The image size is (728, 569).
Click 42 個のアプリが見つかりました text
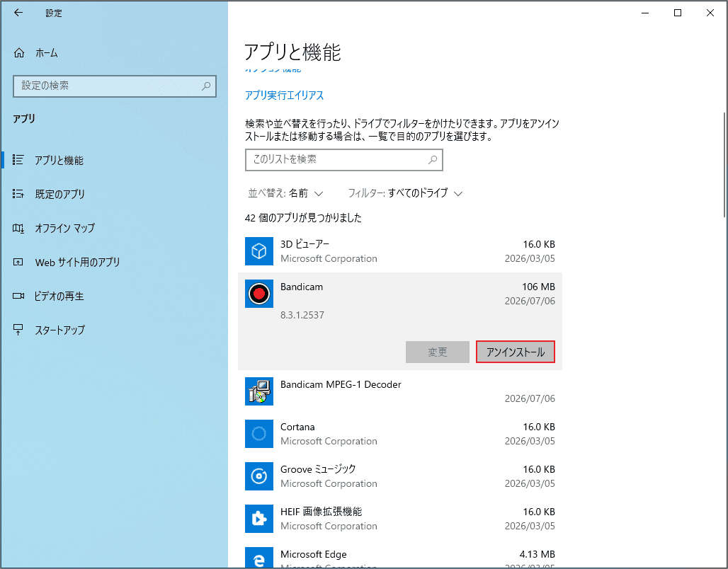click(x=303, y=218)
